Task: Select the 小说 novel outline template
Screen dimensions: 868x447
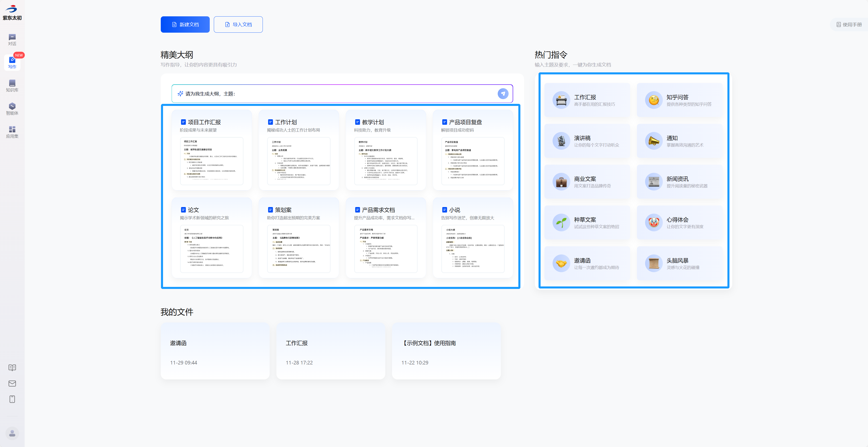Action: tap(473, 237)
